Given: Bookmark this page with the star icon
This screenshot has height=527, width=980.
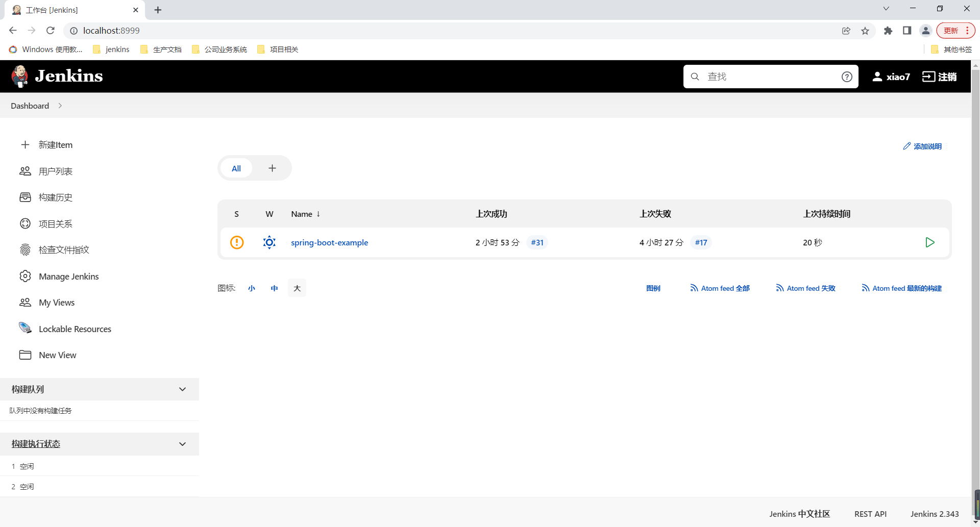Looking at the screenshot, I should [x=865, y=31].
